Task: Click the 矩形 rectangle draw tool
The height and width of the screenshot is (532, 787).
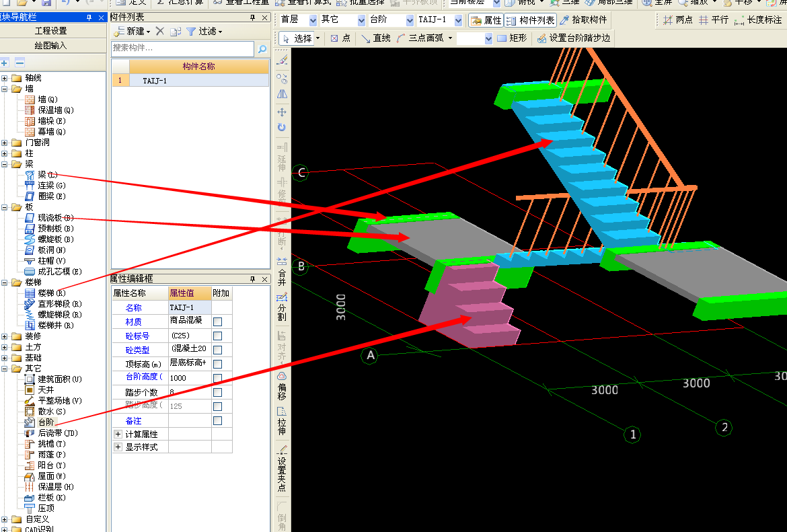Action: pos(511,38)
